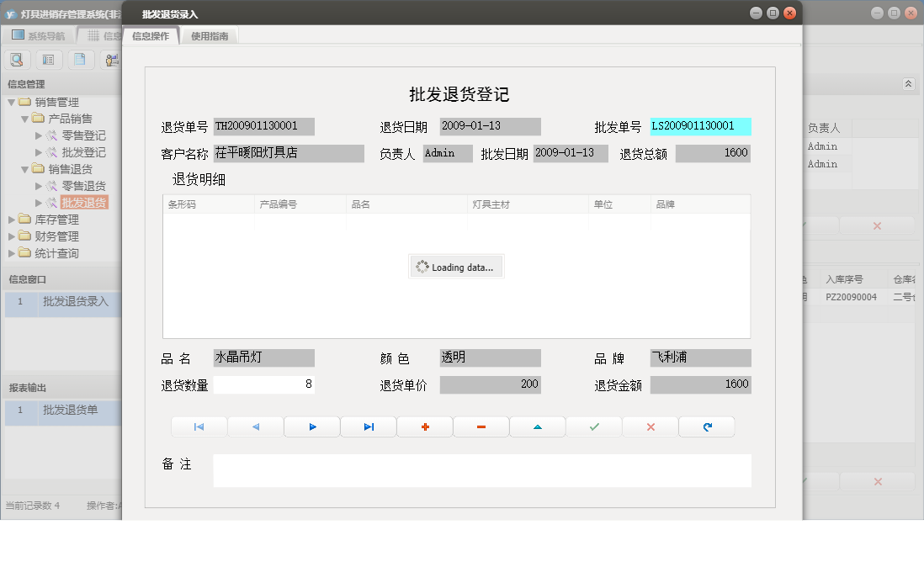Image resolution: width=924 pixels, height=572 pixels.
Task: Open the search query tool in the toolbar
Action: click(x=17, y=60)
